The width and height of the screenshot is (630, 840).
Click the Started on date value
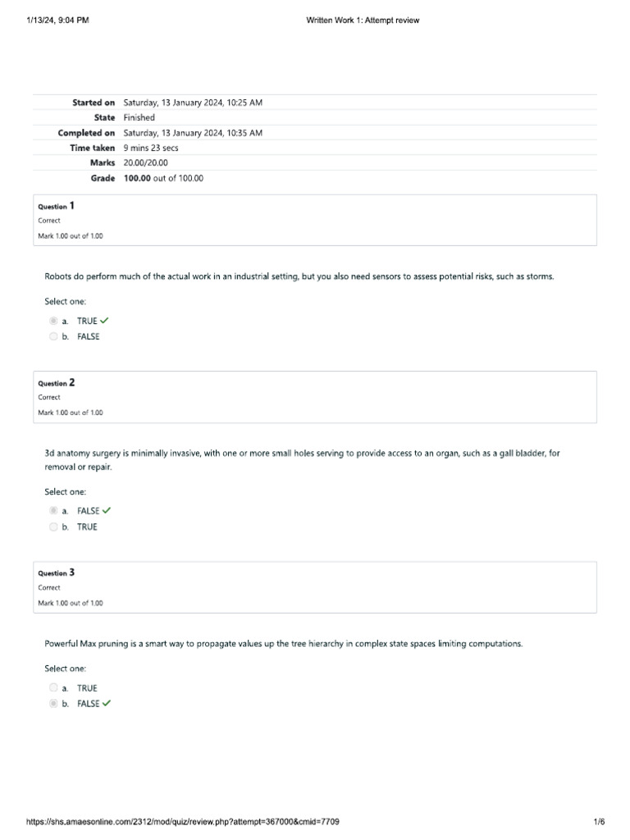(193, 103)
